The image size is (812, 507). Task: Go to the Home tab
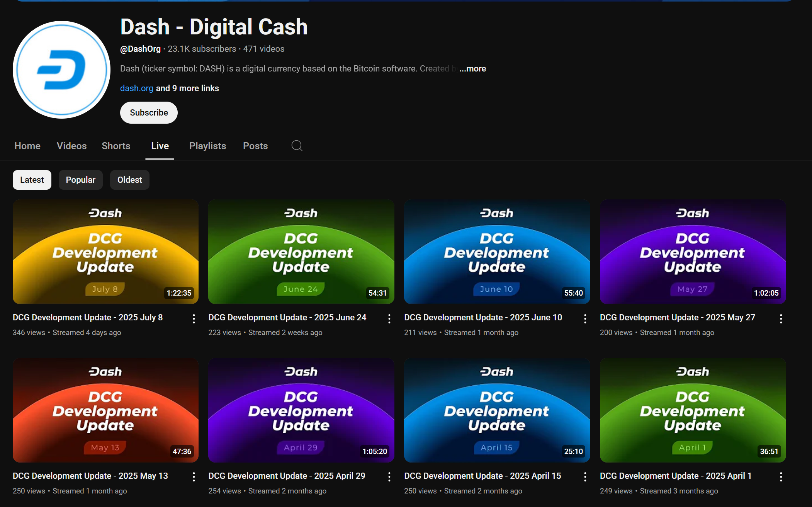coord(27,146)
